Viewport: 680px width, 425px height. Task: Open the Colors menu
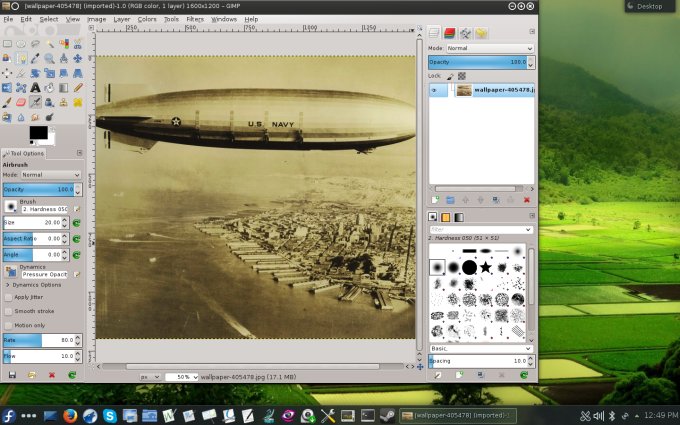[x=147, y=19]
